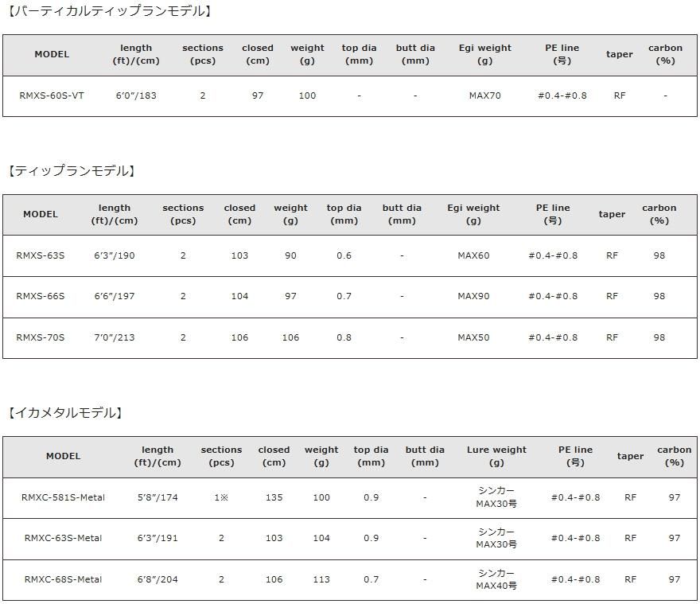Select the RMXC-63S-Metal model cell

tap(63, 538)
